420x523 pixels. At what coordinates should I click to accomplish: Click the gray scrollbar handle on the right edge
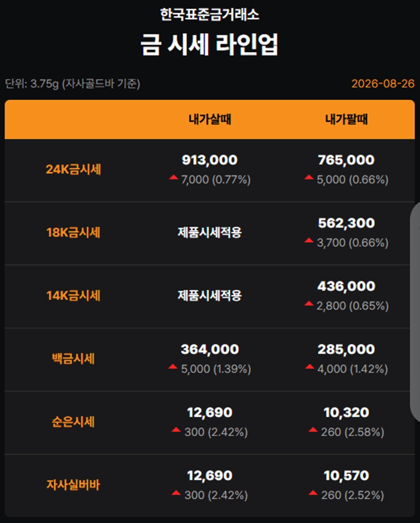click(415, 311)
